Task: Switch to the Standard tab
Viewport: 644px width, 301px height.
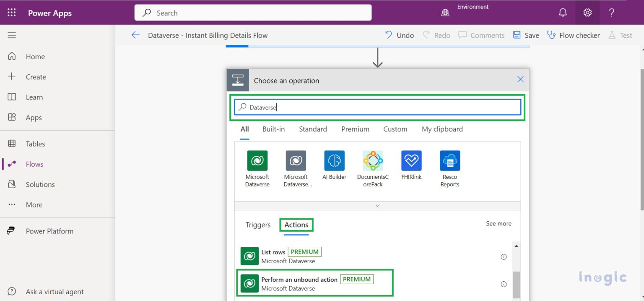Action: (313, 129)
